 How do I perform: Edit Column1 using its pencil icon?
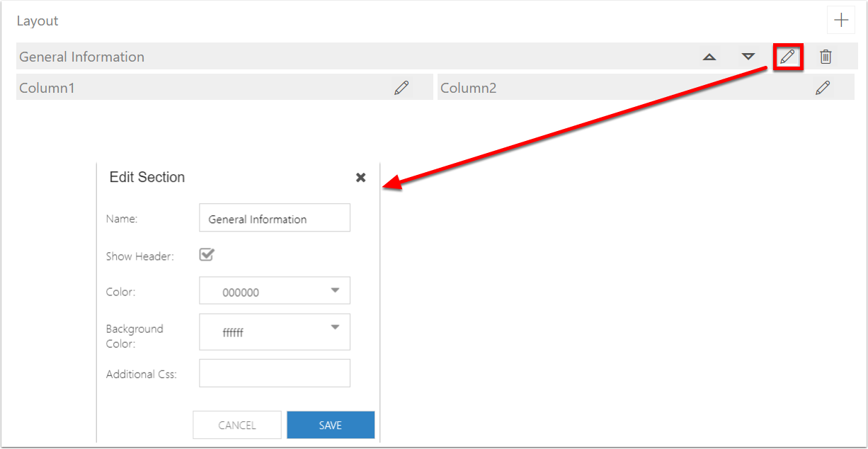click(401, 87)
